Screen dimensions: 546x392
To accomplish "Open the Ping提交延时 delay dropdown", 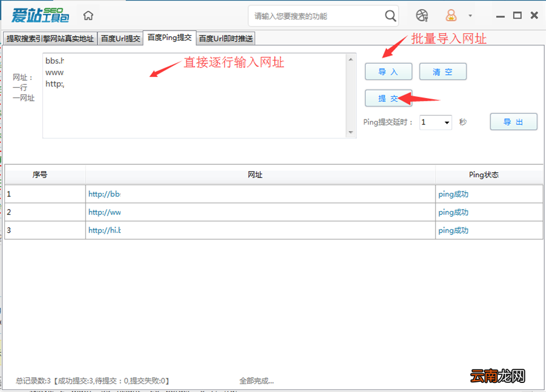I will 436,122.
